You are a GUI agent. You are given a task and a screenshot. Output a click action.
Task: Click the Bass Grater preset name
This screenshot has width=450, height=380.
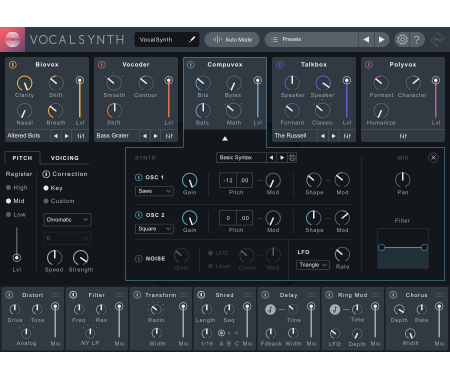(113, 136)
